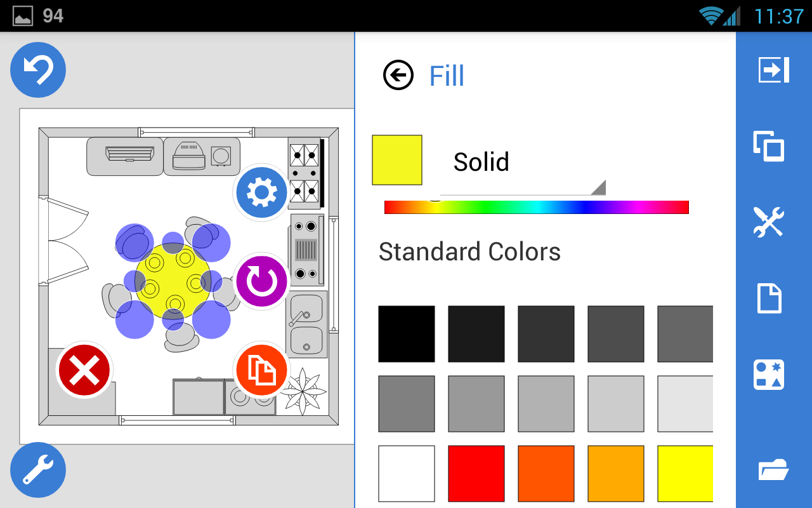Click the rainbow hue slider bar

536,207
